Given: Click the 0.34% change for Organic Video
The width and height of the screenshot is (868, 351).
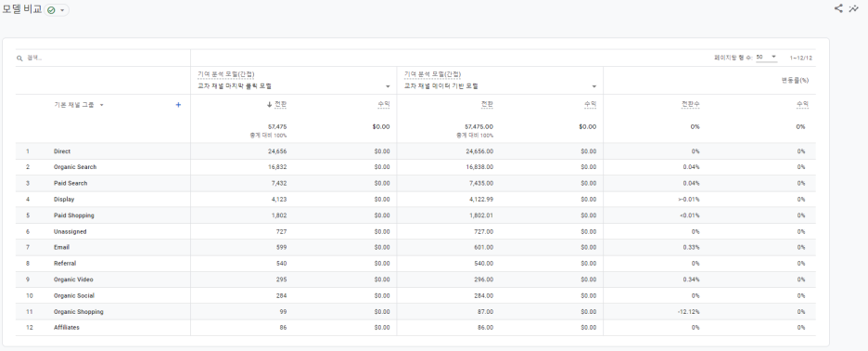Looking at the screenshot, I should (x=692, y=279).
